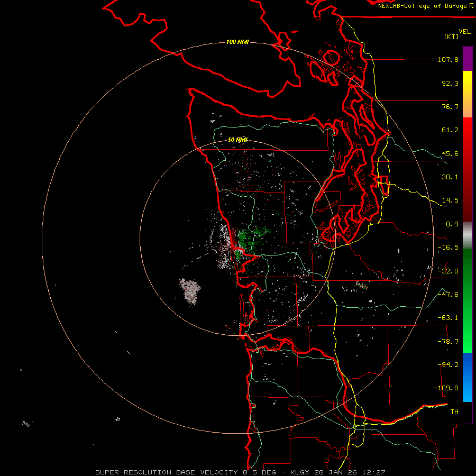The height and width of the screenshot is (476, 476).
Task: Click the VEL legend title
Action: point(465,32)
